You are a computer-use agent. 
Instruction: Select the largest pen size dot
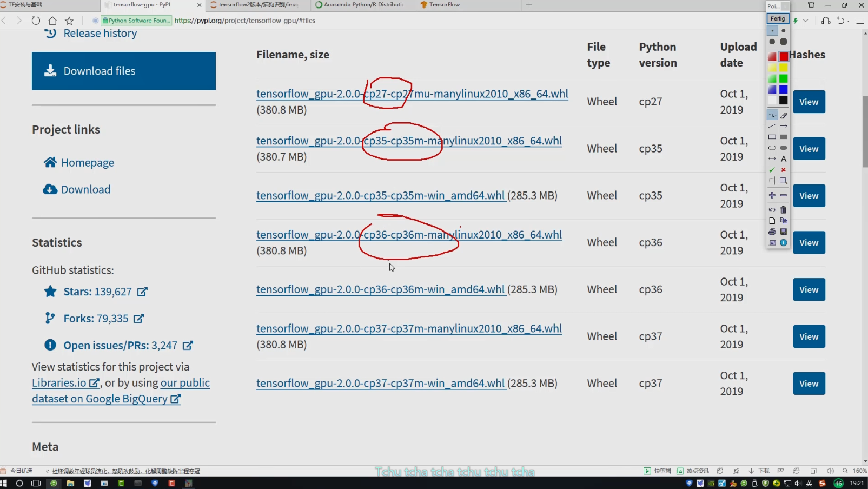point(784,42)
